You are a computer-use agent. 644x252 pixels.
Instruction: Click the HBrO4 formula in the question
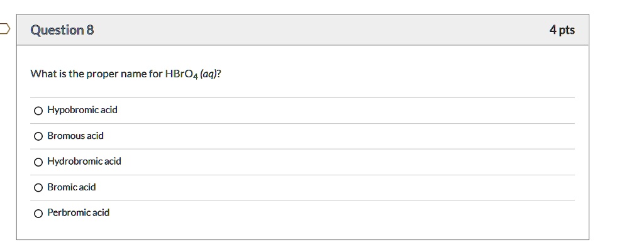181,74
